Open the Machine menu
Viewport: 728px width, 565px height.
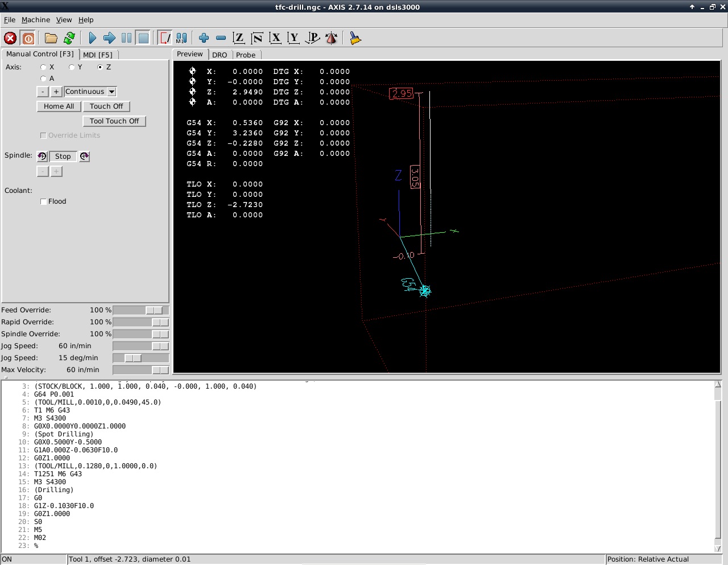[x=36, y=20]
